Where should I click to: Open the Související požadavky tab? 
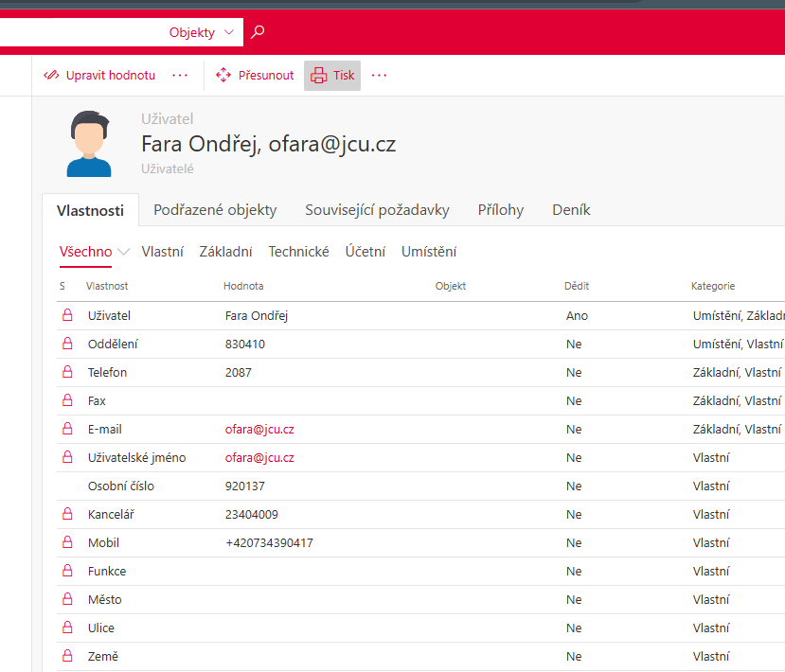point(377,210)
